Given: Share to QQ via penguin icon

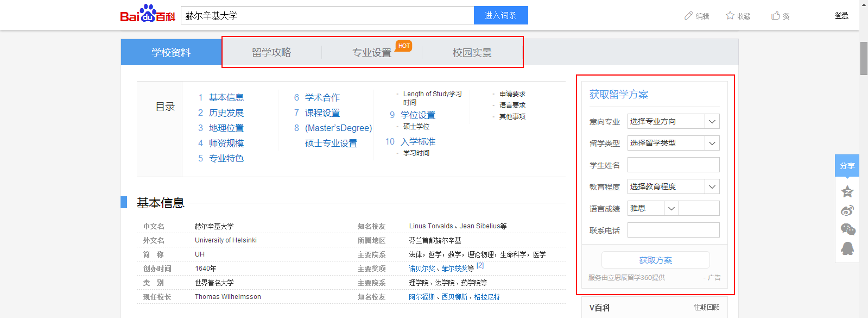Looking at the screenshot, I should coord(847,248).
